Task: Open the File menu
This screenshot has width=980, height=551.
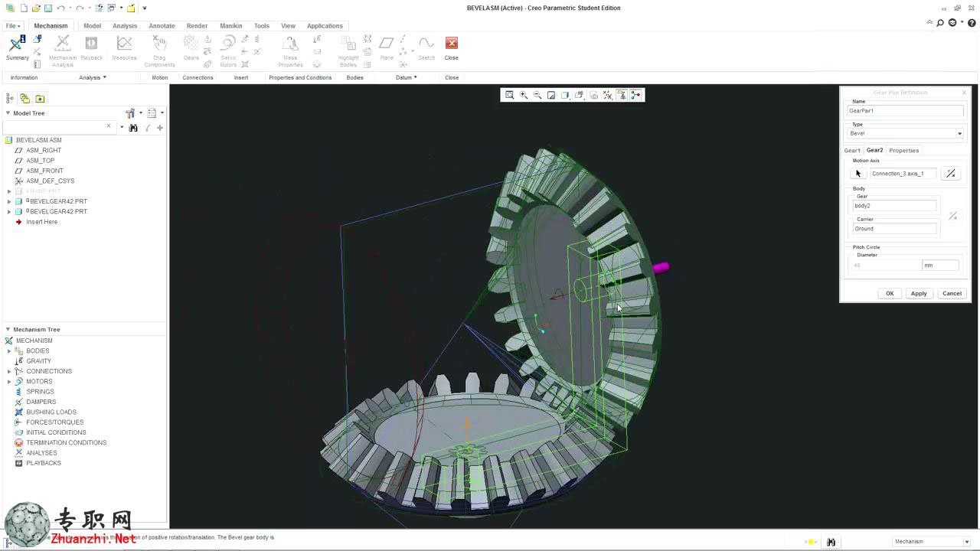Action: (x=13, y=26)
